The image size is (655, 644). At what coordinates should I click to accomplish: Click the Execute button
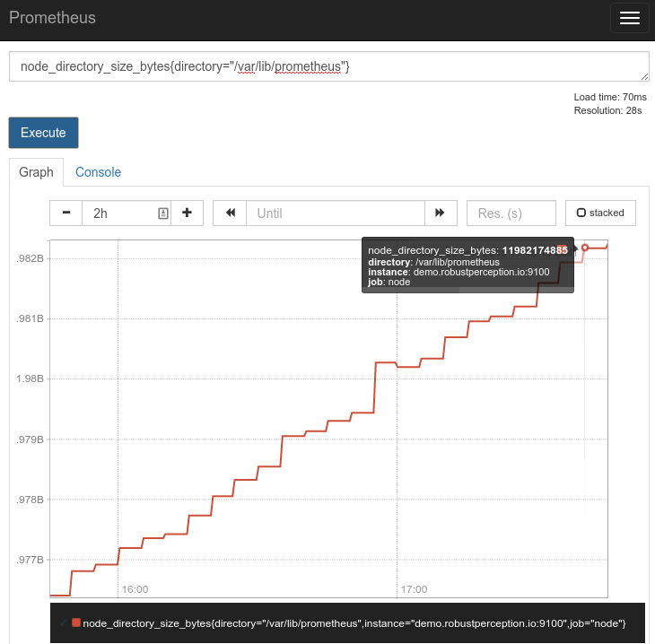(43, 133)
